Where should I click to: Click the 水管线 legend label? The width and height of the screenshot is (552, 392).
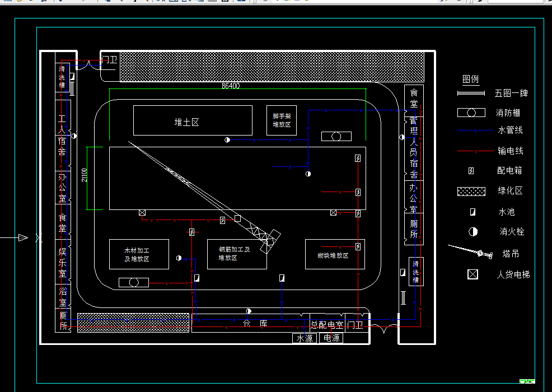click(x=510, y=130)
